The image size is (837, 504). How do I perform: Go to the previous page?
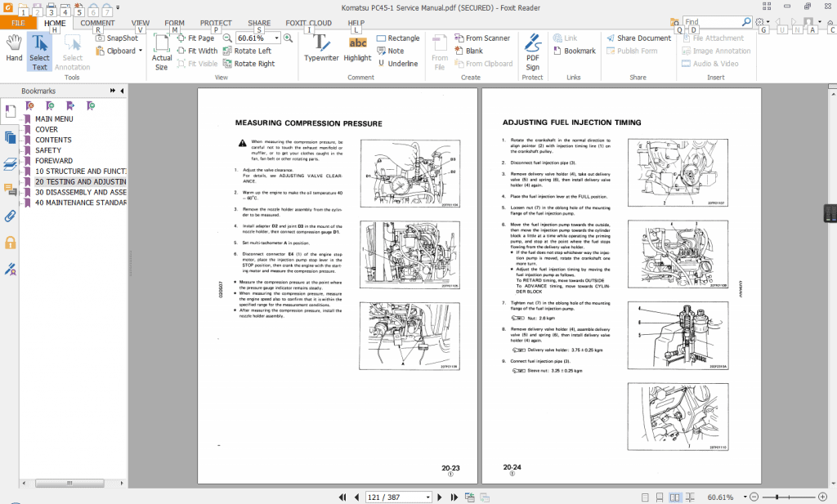[356, 497]
